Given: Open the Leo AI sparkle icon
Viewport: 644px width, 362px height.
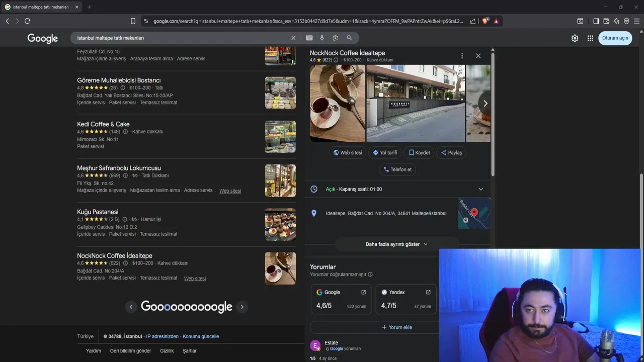Looking at the screenshot, I should (616, 21).
